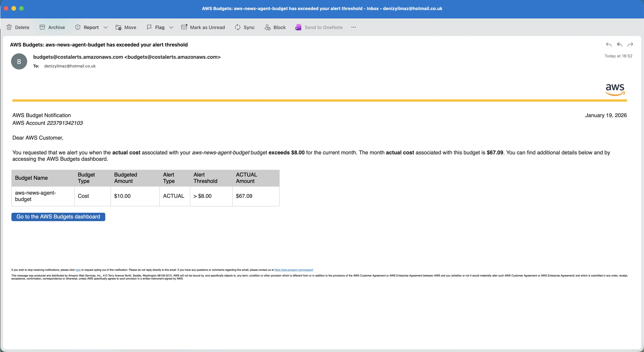Click the Delete trash icon
Viewport: 644px width, 352px height.
pos(9,27)
